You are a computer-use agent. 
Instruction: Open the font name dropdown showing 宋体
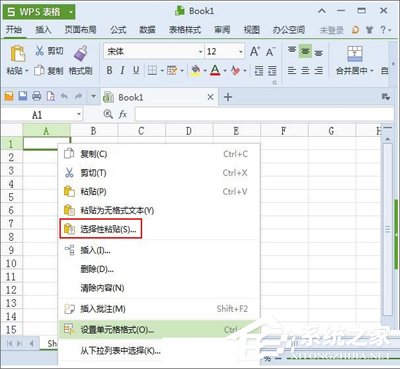(200, 52)
